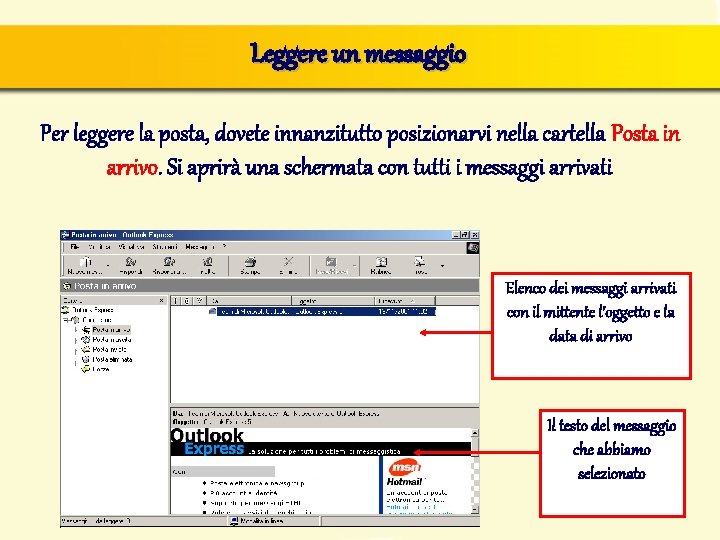Screen dimensions: 720x540
Task: Open the File menu
Action: [75, 247]
